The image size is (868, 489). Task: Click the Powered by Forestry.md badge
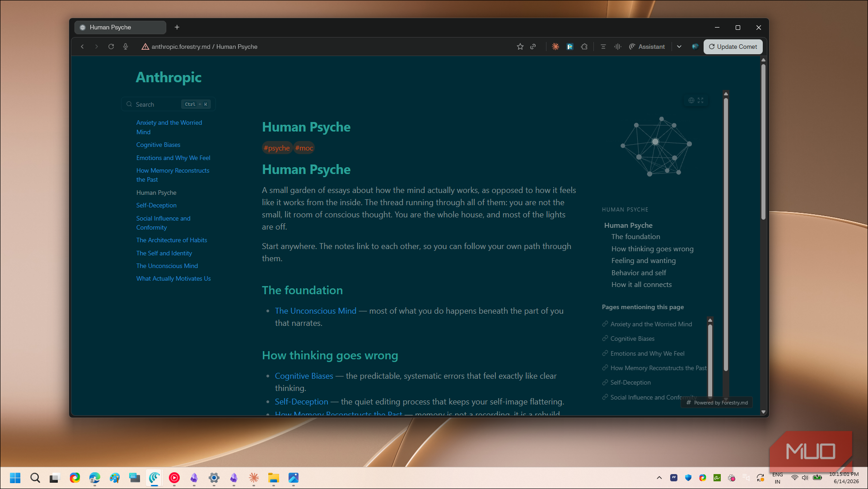pos(717,403)
